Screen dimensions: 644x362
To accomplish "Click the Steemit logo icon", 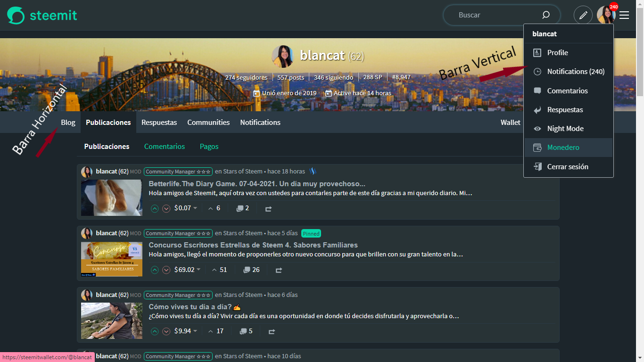I will pos(16,15).
